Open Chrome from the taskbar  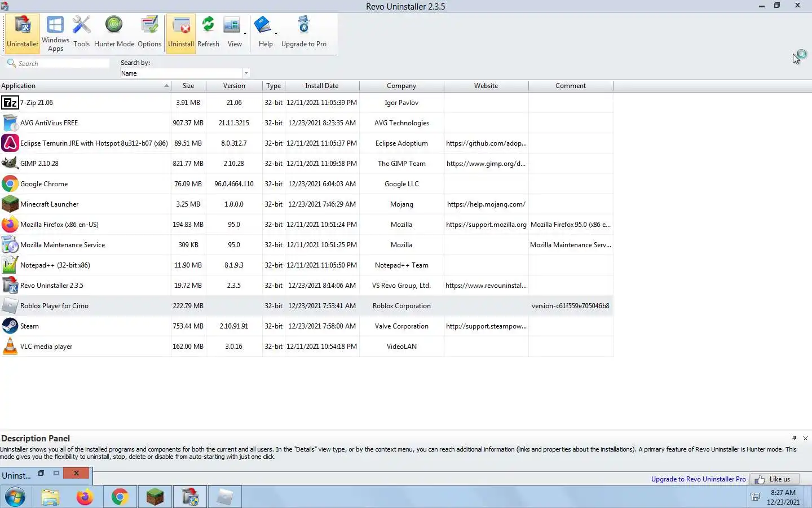click(120, 497)
